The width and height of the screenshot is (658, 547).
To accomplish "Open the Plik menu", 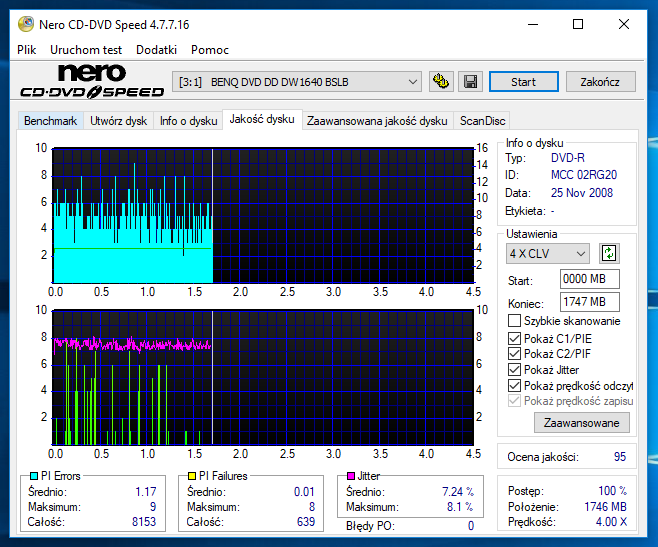I will [x=26, y=50].
